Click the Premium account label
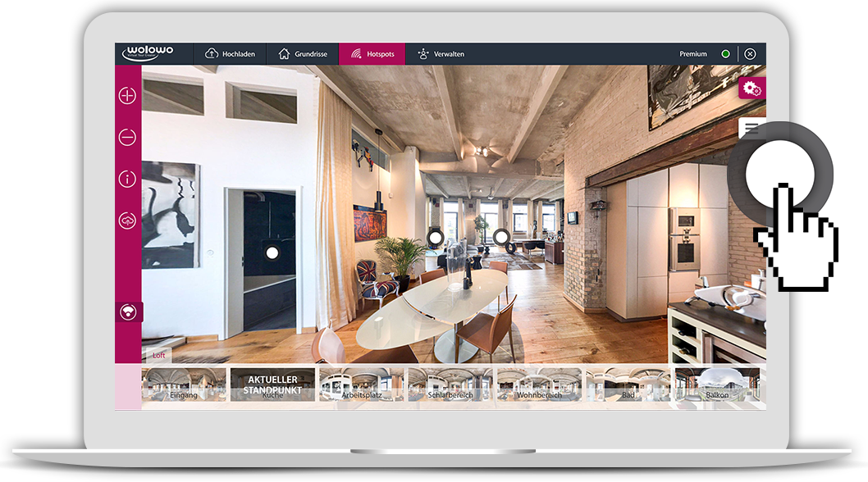868x482 pixels. coord(693,53)
